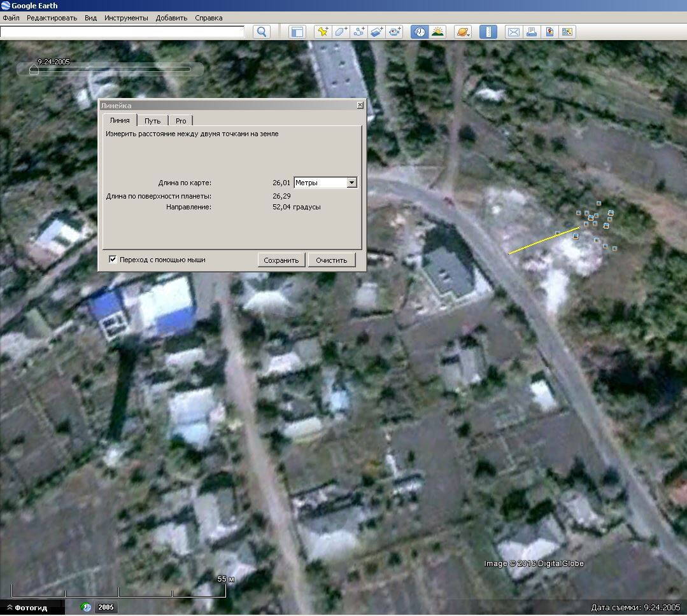Click the historical imagery time slider handle
Viewport: 687px width, 616px height.
(x=34, y=71)
